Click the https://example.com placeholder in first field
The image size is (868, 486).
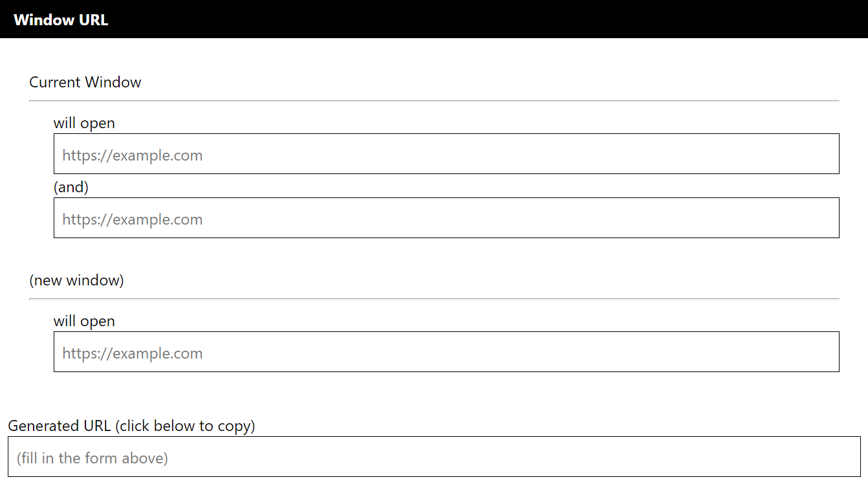(x=132, y=155)
